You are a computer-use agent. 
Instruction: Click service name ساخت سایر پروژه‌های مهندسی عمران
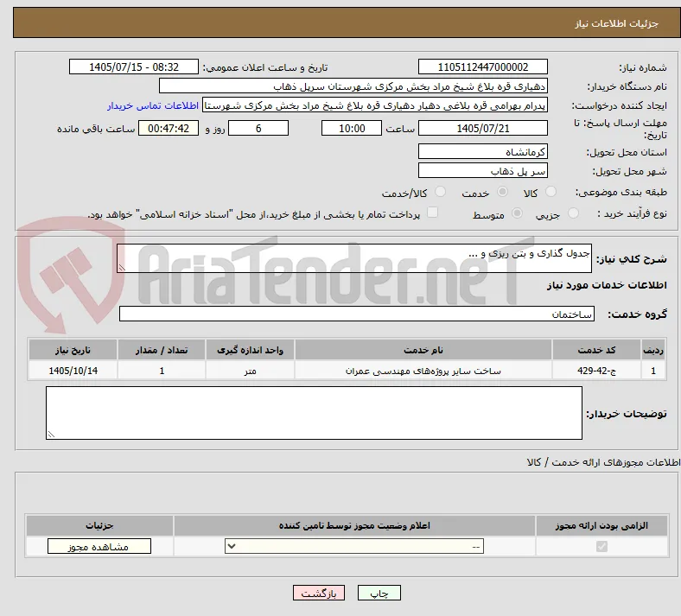tap(423, 371)
